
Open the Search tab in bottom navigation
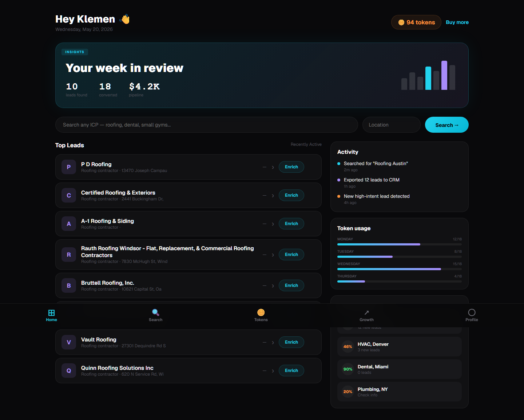pos(155,315)
